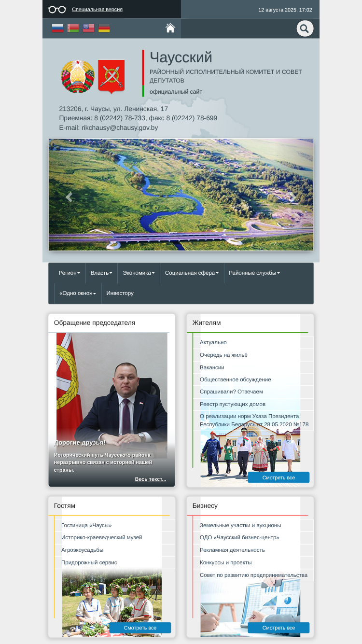This screenshot has height=644, width=362.
Task: Click the aerial river banner image
Action: pyautogui.click(x=181, y=195)
